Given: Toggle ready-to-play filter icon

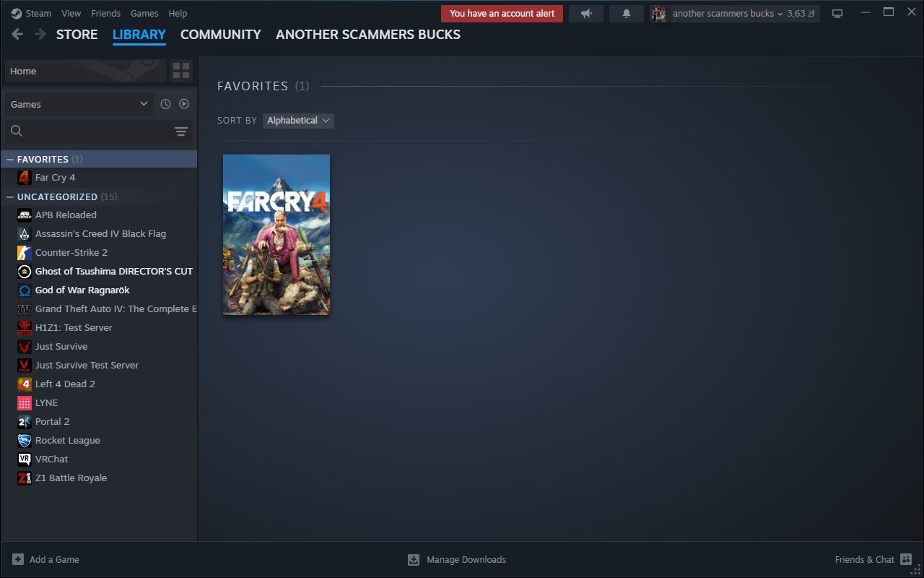Looking at the screenshot, I should tap(184, 104).
